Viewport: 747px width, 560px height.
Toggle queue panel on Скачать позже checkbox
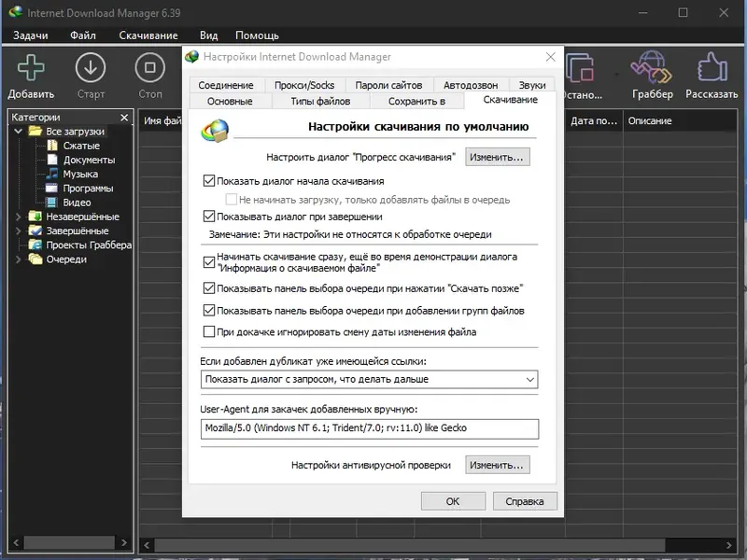point(208,288)
